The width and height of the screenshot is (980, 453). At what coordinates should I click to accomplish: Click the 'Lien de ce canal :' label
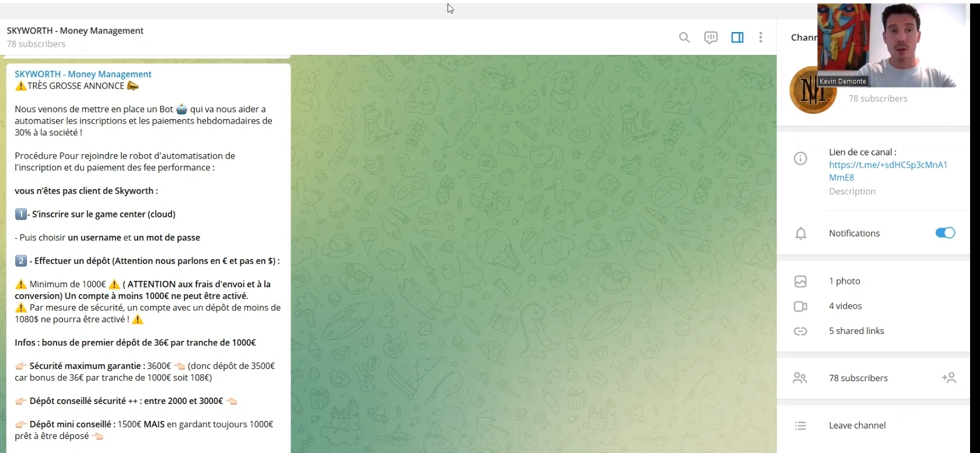click(x=863, y=152)
